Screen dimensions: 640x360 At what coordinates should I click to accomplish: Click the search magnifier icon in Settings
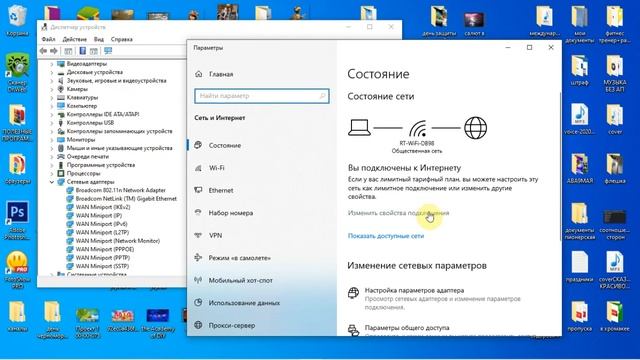click(322, 96)
